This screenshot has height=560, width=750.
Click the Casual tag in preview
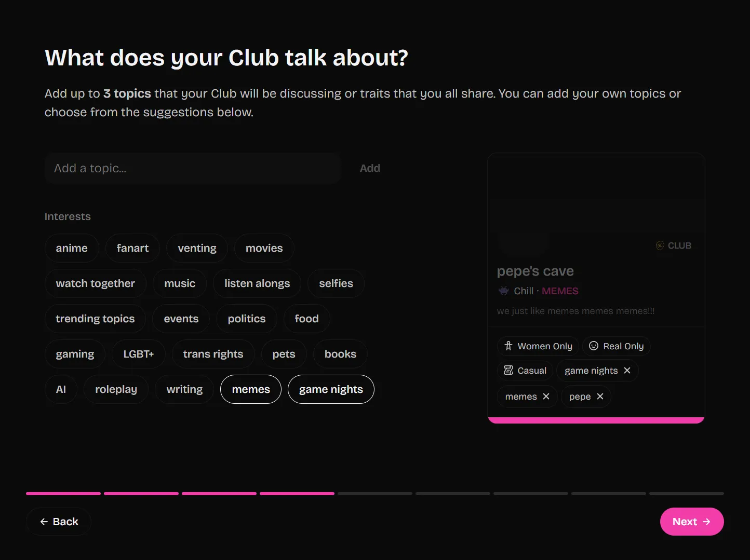coord(525,371)
